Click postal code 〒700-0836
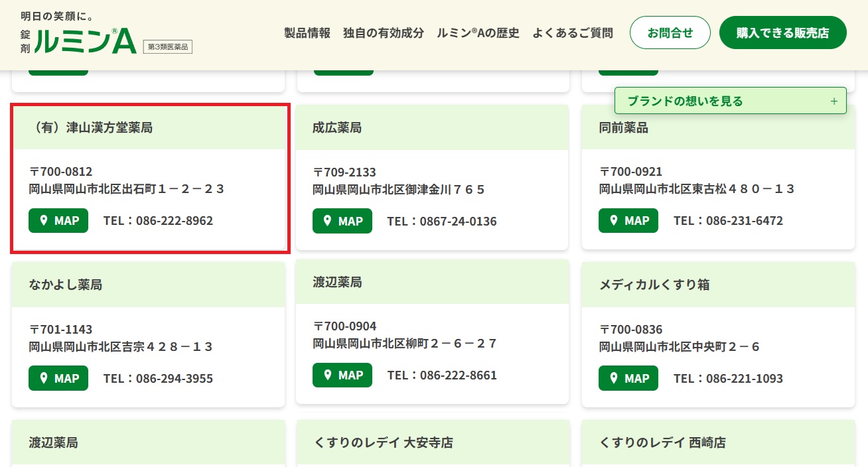 [x=631, y=329]
